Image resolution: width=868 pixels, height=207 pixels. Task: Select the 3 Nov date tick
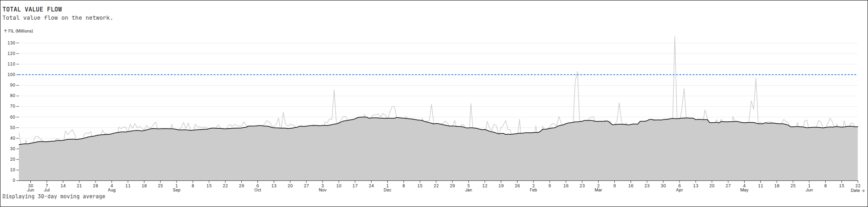click(323, 188)
